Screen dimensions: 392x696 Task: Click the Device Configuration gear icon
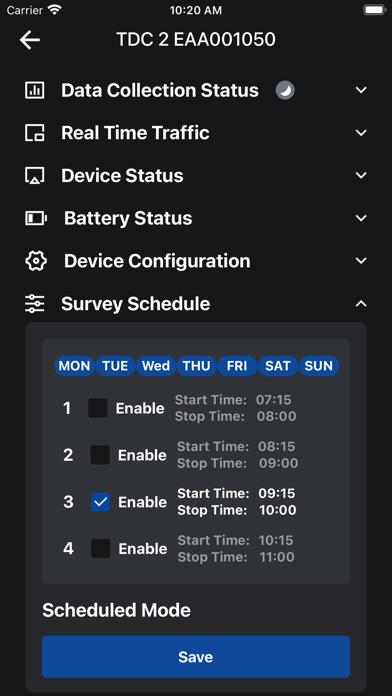(36, 261)
